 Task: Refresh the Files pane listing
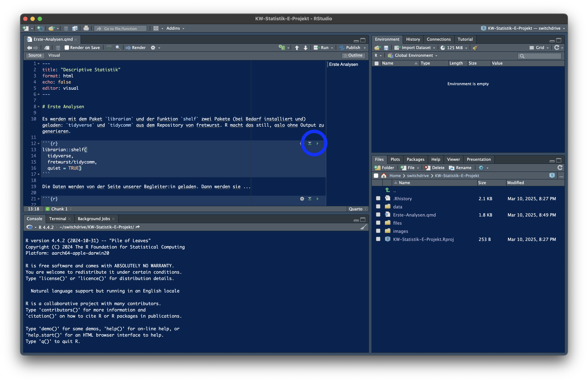[x=560, y=168]
